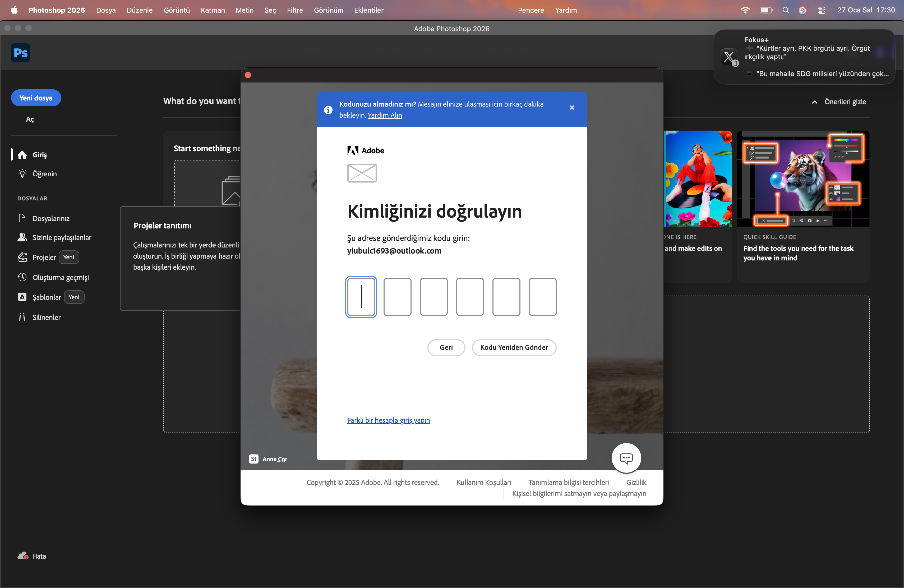This screenshot has height=588, width=904.
Task: Click the battery status icon
Action: click(766, 10)
